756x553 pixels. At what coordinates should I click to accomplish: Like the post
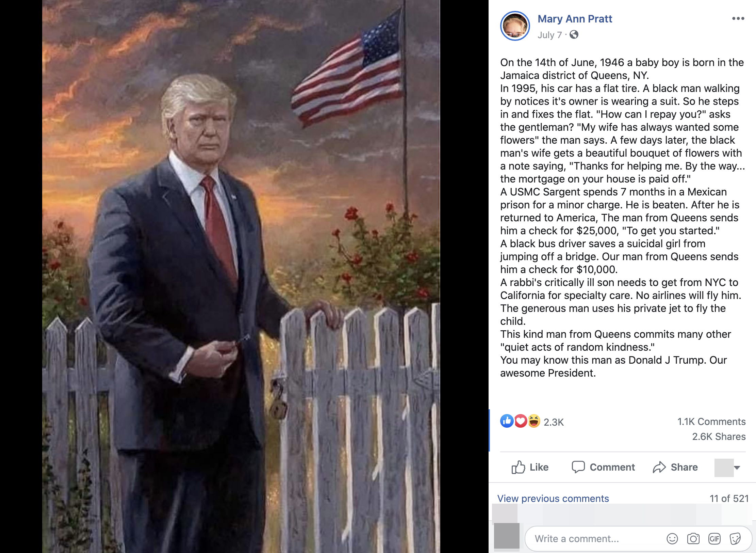point(530,467)
